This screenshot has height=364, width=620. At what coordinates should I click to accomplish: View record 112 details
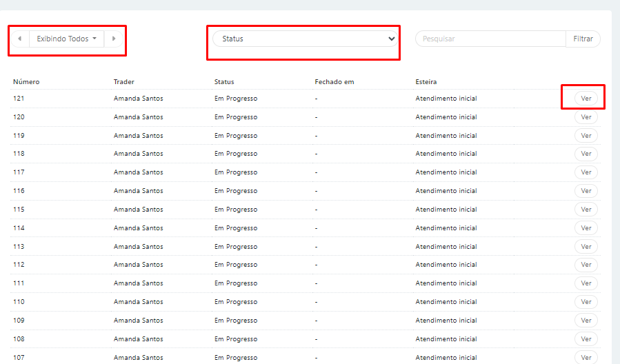pos(586,265)
